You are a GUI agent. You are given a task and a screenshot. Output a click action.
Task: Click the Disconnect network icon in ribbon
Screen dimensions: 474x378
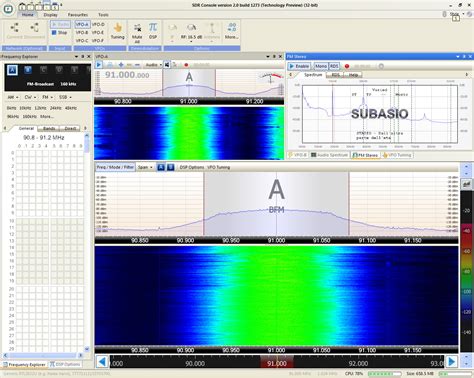pyautogui.click(x=34, y=27)
